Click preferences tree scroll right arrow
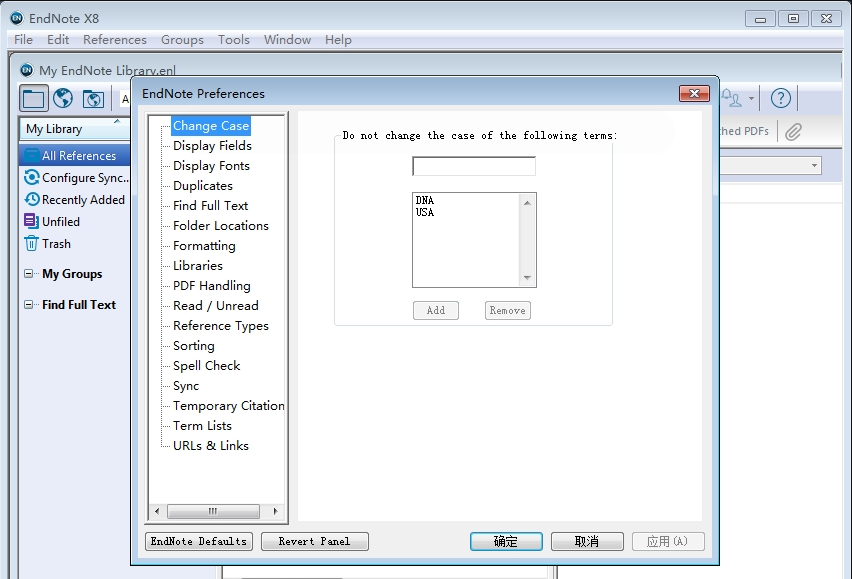 point(275,511)
